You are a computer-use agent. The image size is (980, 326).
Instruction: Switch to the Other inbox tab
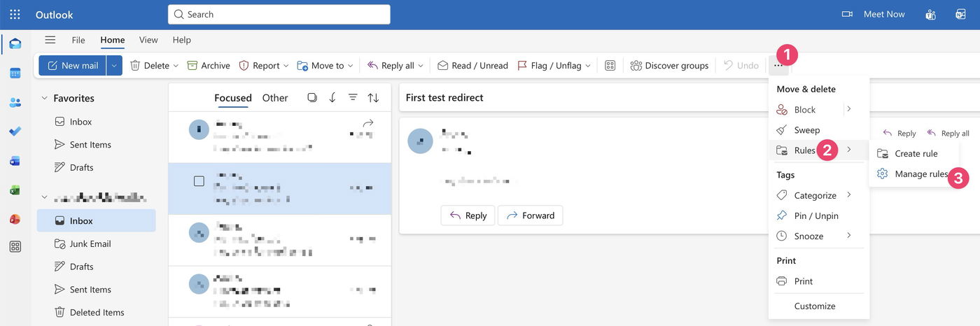click(275, 98)
